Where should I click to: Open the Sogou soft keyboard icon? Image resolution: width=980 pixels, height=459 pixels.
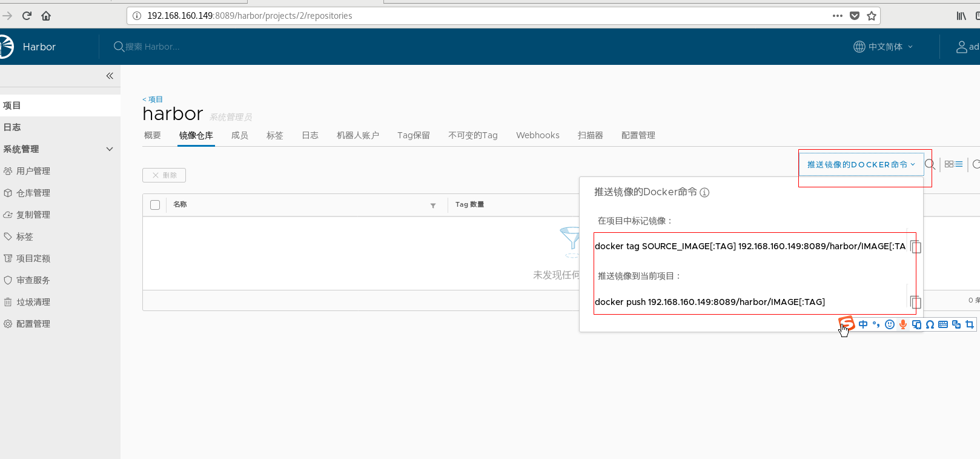tap(943, 324)
